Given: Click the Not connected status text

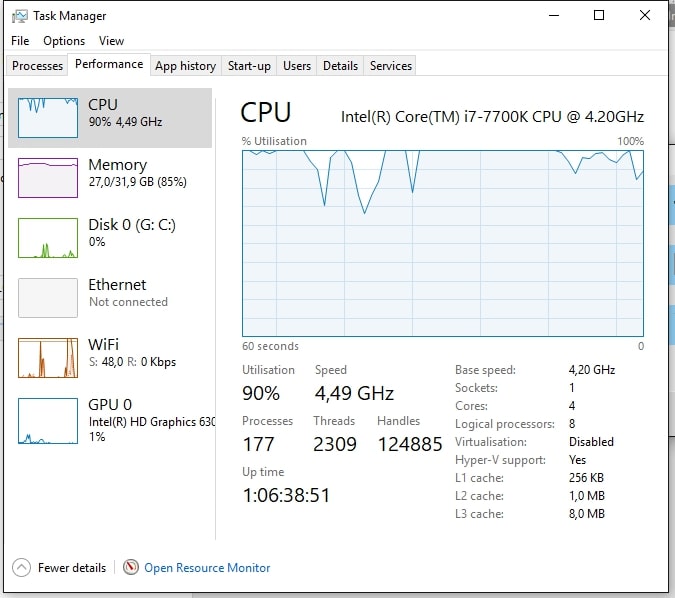Looking at the screenshot, I should click(x=128, y=302).
